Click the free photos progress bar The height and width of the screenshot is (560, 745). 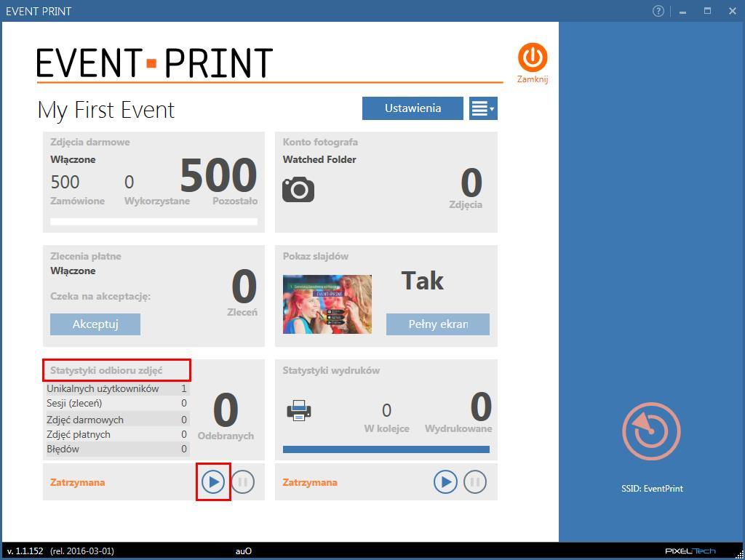click(x=154, y=221)
